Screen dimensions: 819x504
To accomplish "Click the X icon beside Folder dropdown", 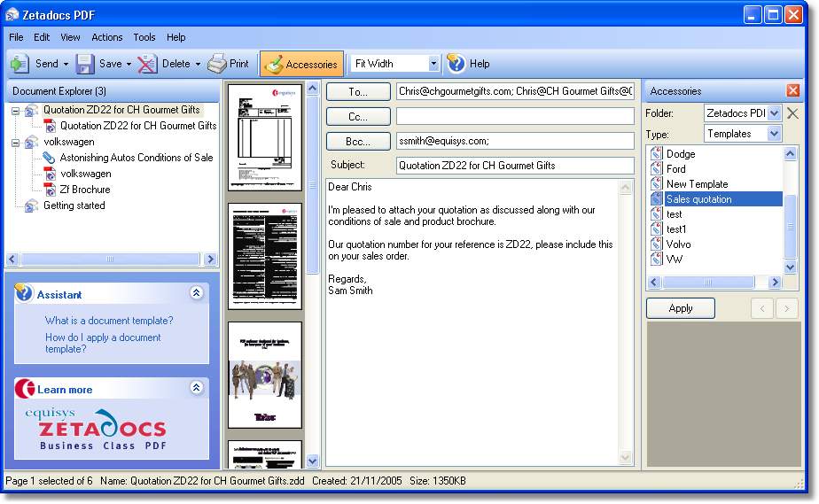I will tap(792, 112).
